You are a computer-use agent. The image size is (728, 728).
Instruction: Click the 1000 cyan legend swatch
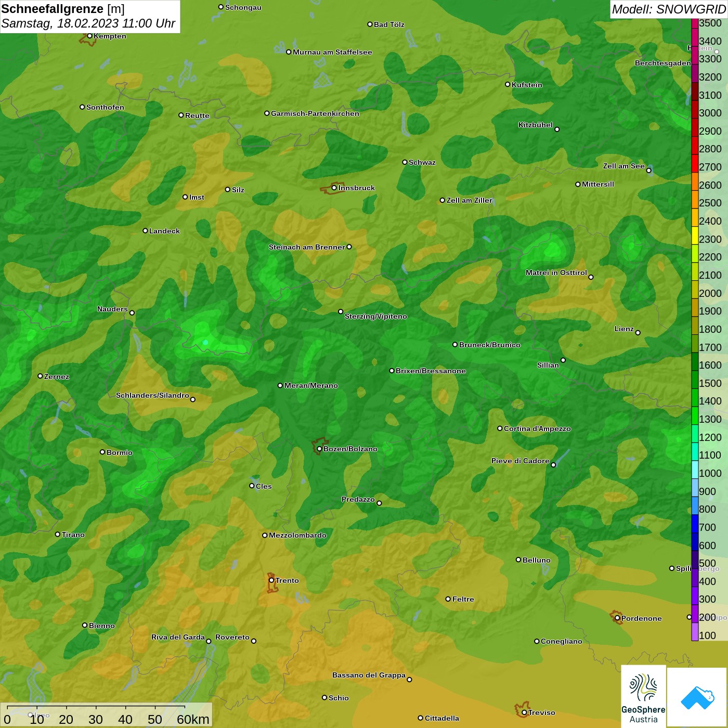pyautogui.click(x=695, y=470)
